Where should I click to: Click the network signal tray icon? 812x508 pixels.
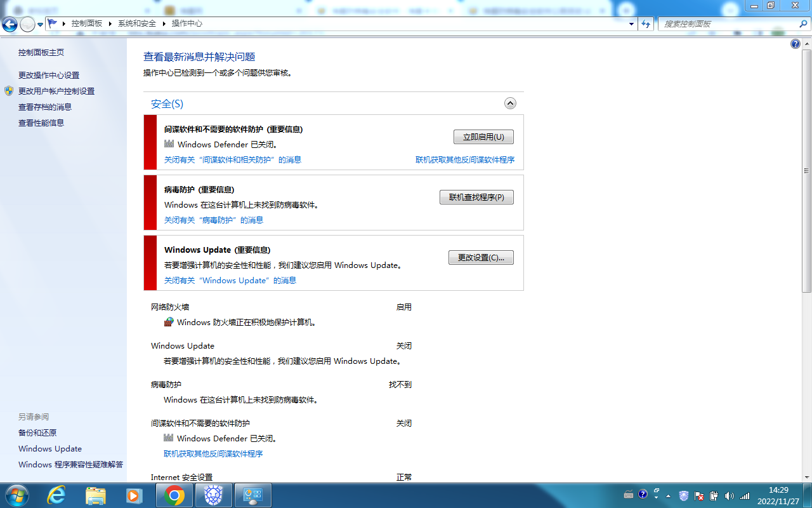[745, 496]
